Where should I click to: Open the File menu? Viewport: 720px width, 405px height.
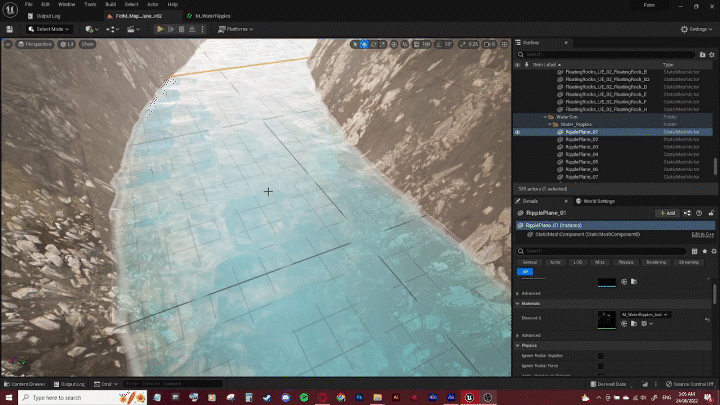tap(28, 5)
